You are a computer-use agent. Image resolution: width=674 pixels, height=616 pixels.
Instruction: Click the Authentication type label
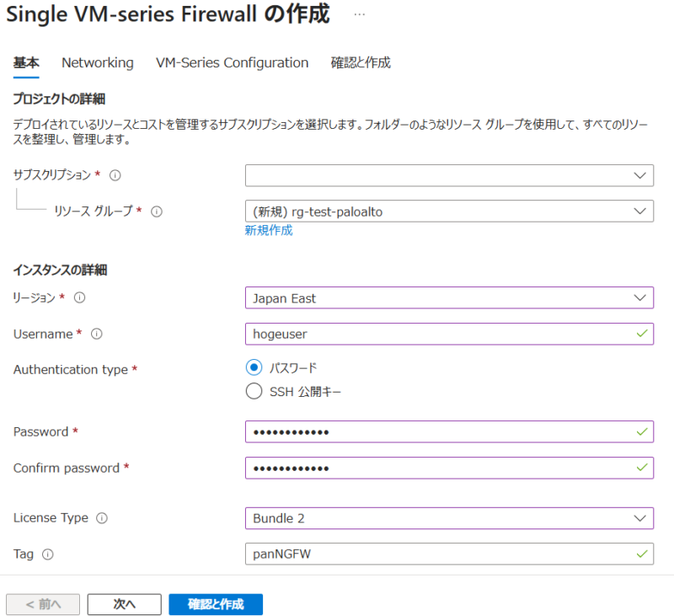(71, 370)
